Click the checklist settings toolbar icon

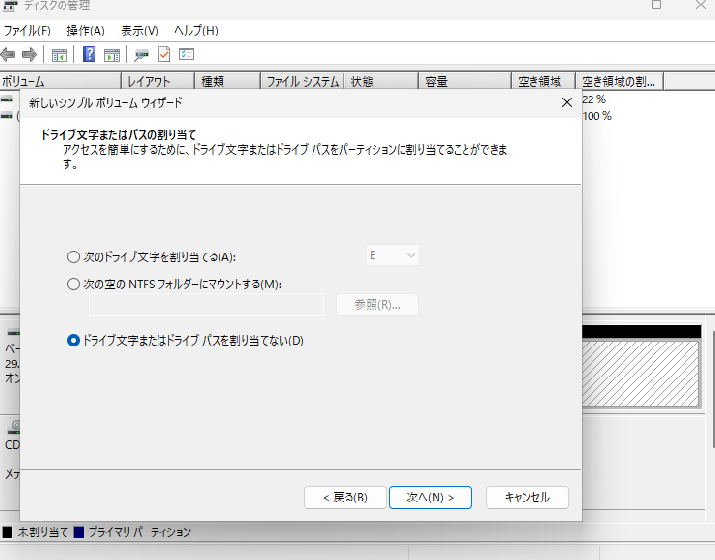tap(186, 54)
